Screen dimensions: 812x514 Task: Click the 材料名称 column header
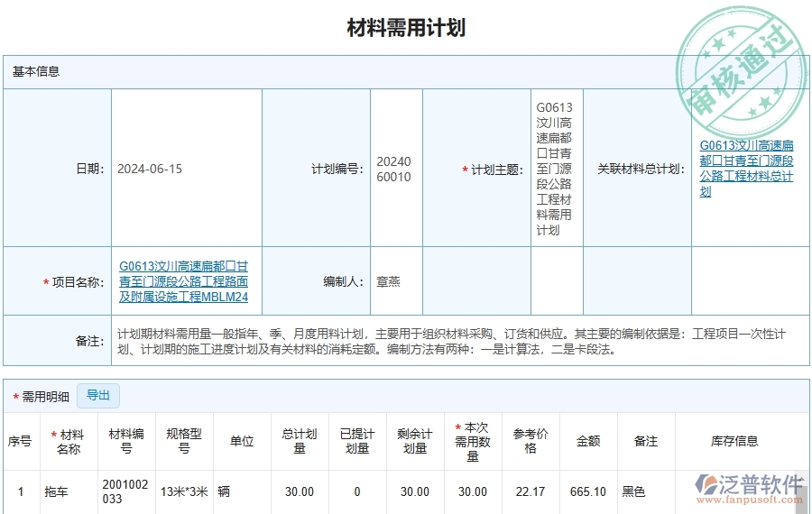(69, 441)
